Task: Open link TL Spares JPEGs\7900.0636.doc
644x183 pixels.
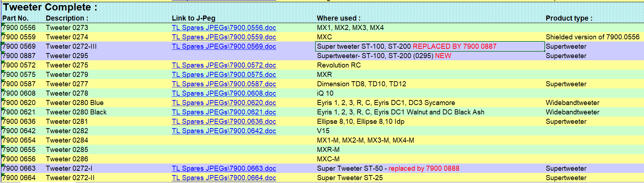Action: (224, 122)
